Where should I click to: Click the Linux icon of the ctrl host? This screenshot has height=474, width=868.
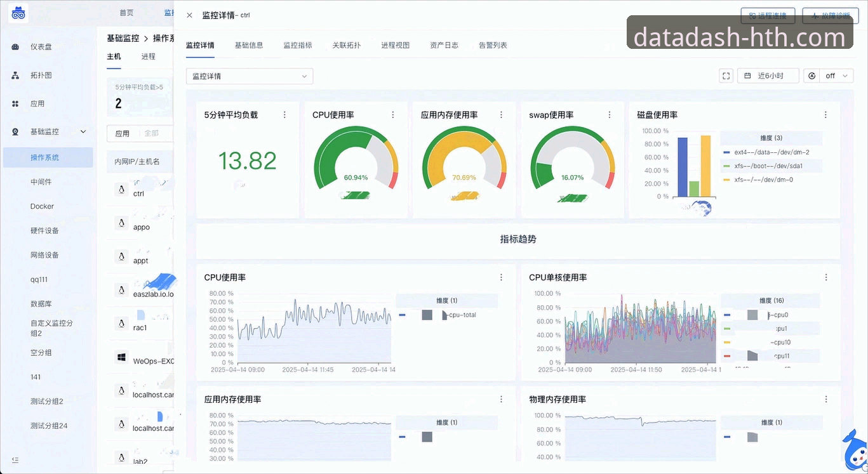(x=121, y=189)
